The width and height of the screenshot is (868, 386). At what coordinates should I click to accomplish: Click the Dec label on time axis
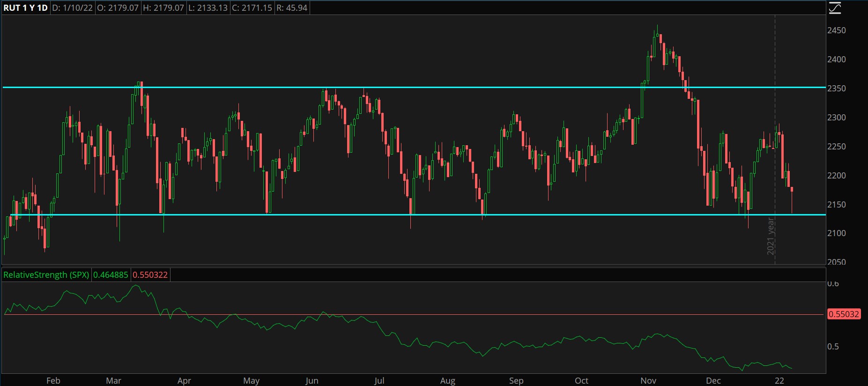click(x=713, y=381)
